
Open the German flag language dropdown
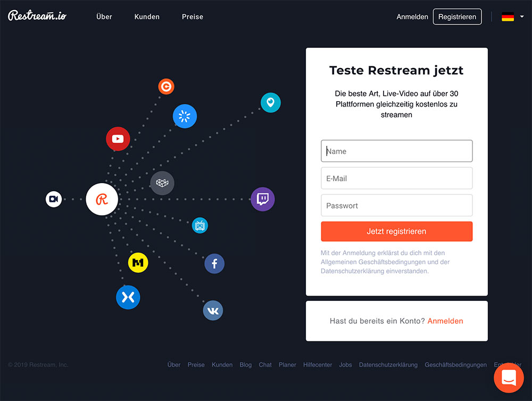point(512,17)
